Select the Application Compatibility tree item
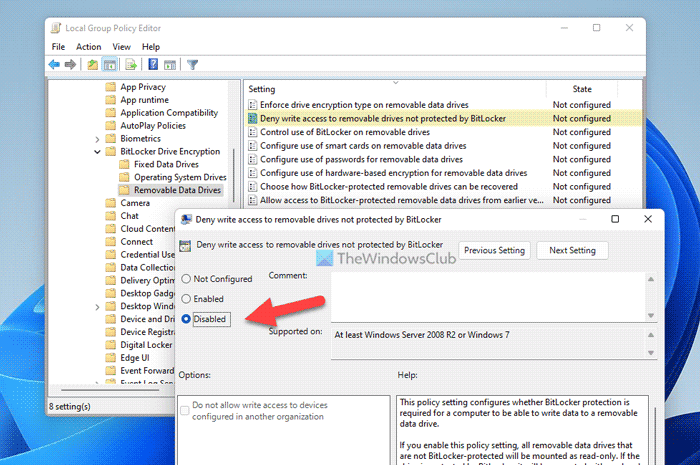Viewport: 700px width, 465px height. tap(169, 113)
